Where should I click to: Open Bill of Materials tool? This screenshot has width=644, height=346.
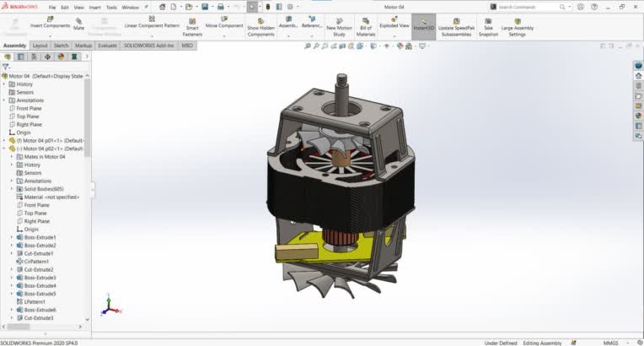[366, 28]
